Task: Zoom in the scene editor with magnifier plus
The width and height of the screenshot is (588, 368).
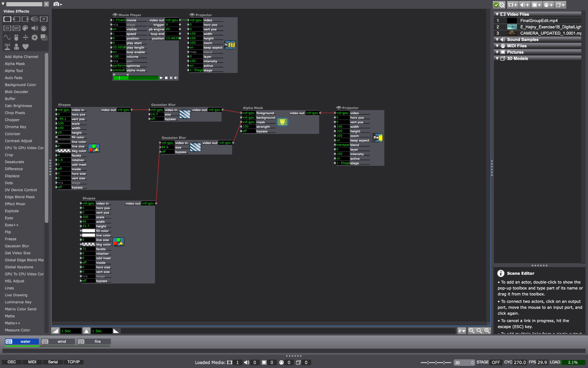Action: (487, 331)
